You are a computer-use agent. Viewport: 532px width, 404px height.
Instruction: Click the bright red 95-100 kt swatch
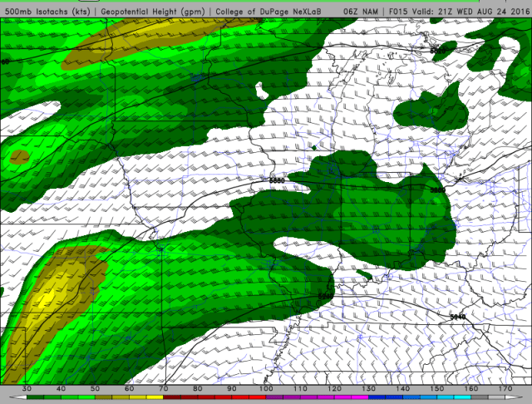click(x=258, y=397)
